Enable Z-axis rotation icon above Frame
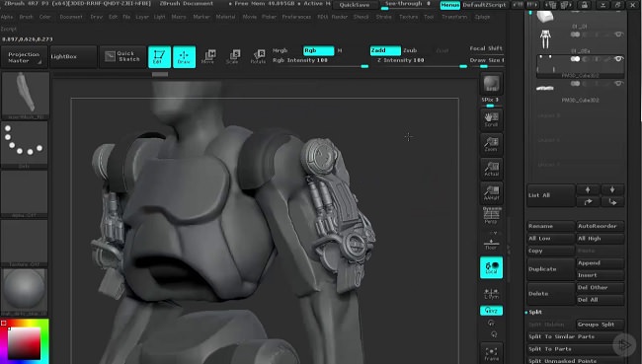This screenshot has width=642, height=364. [x=494, y=334]
